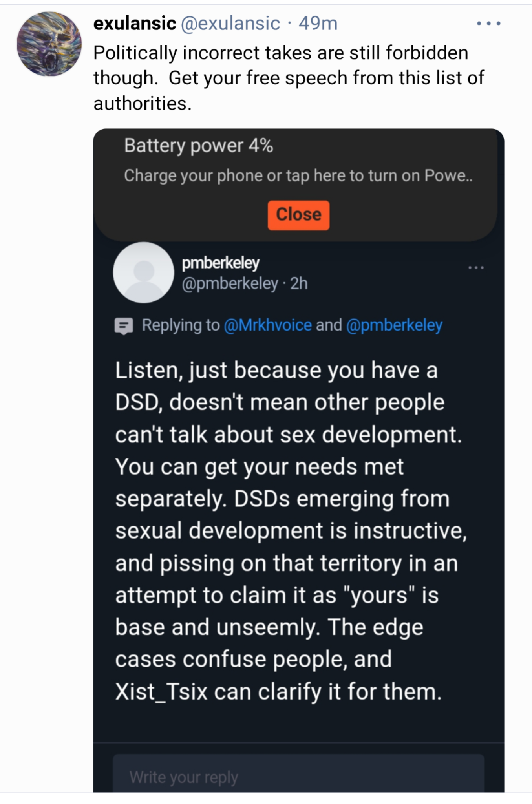Screen dimensions: 532x804
Task: Click the 49m tweet timestamp
Action: [318, 24]
